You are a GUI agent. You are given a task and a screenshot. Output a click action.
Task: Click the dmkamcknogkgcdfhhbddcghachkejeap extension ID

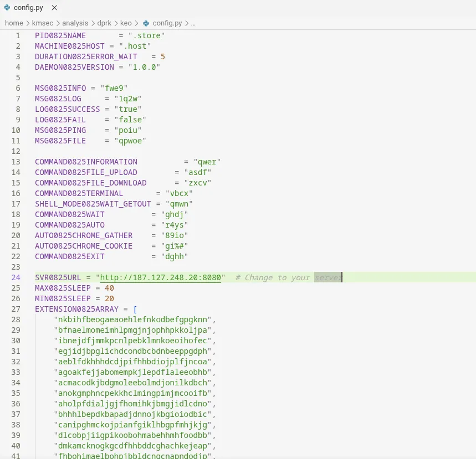132,446
